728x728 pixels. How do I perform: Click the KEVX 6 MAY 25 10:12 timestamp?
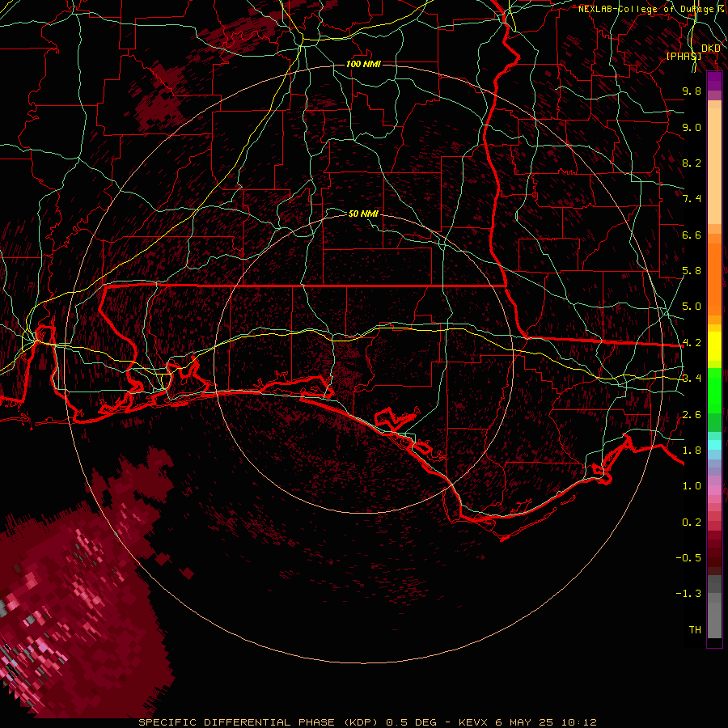point(527,722)
